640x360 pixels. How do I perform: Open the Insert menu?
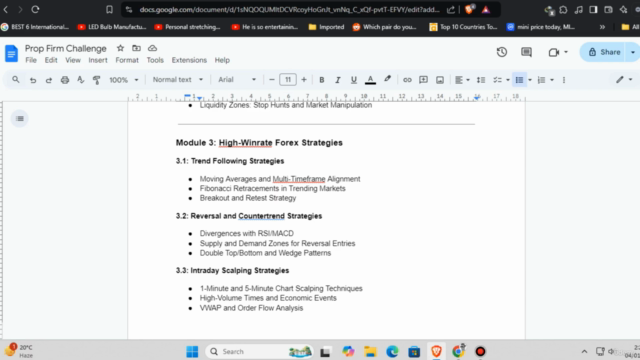[x=98, y=60]
